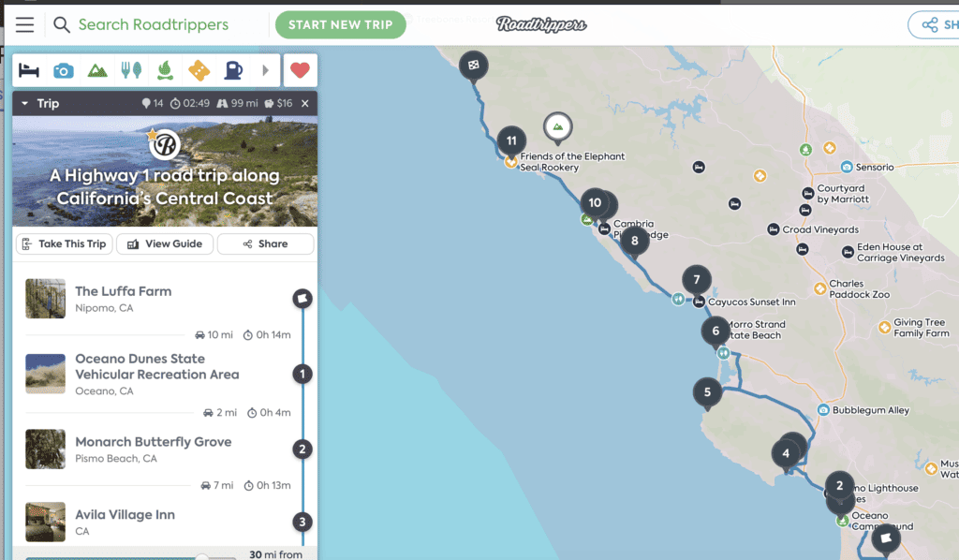Open Cayucos Sunset Inn marker

[x=699, y=302]
